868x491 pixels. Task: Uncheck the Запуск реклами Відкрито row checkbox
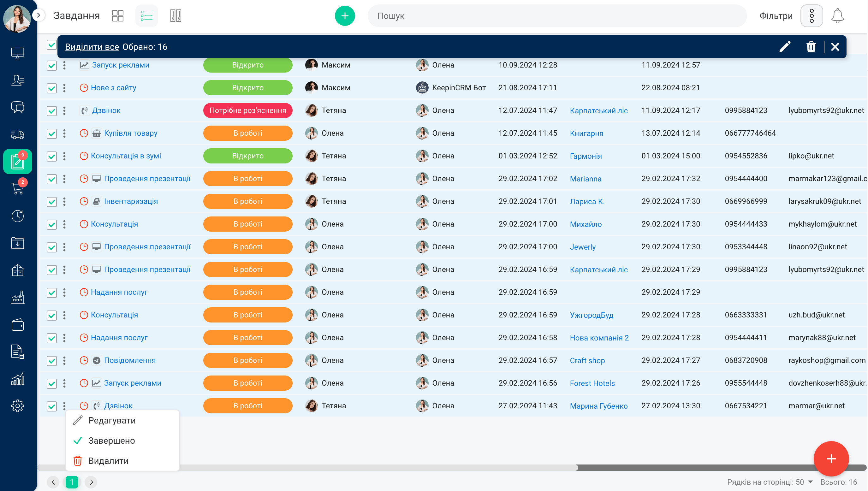click(51, 65)
